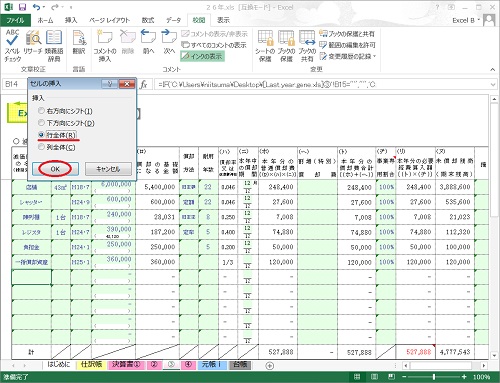This screenshot has height=383, width=500.
Task: Click the Name Box showing B14
Action: pos(14,84)
